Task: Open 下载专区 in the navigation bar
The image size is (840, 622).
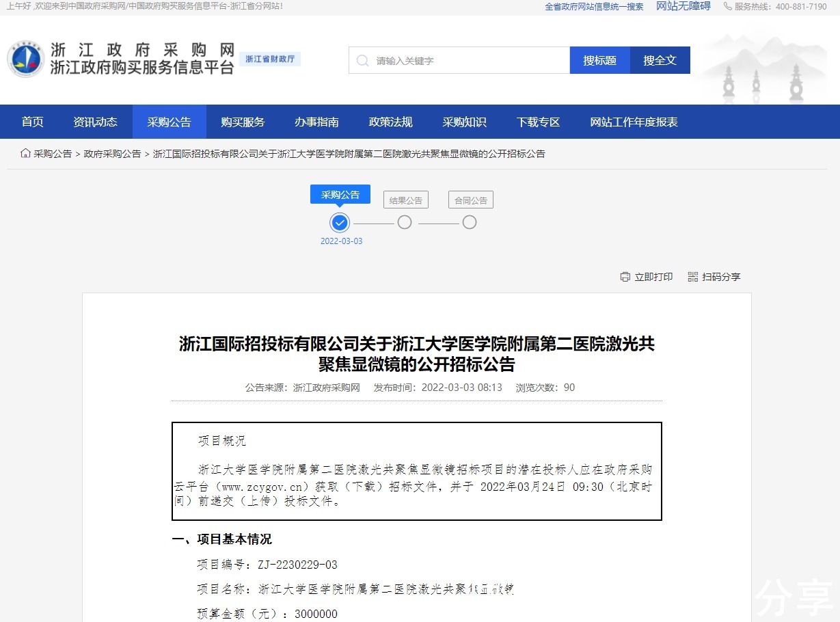Action: (x=538, y=122)
